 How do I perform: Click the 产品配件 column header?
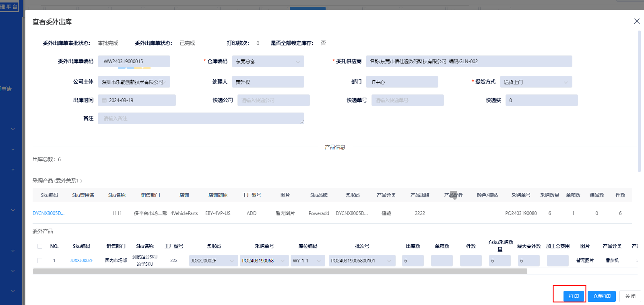click(454, 195)
